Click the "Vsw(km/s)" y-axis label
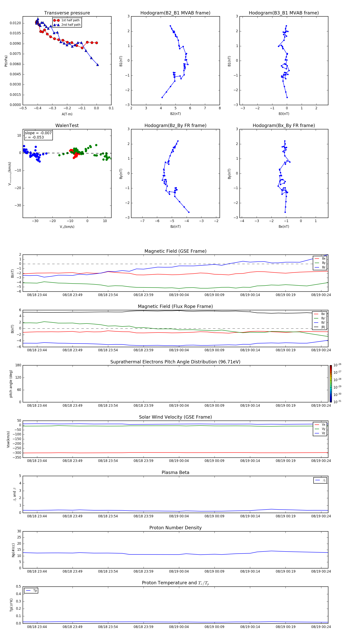 8,439
